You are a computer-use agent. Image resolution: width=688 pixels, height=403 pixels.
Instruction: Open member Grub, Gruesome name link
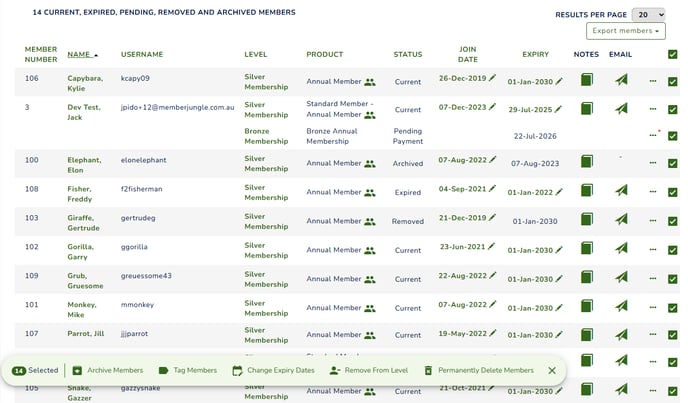[x=85, y=281]
